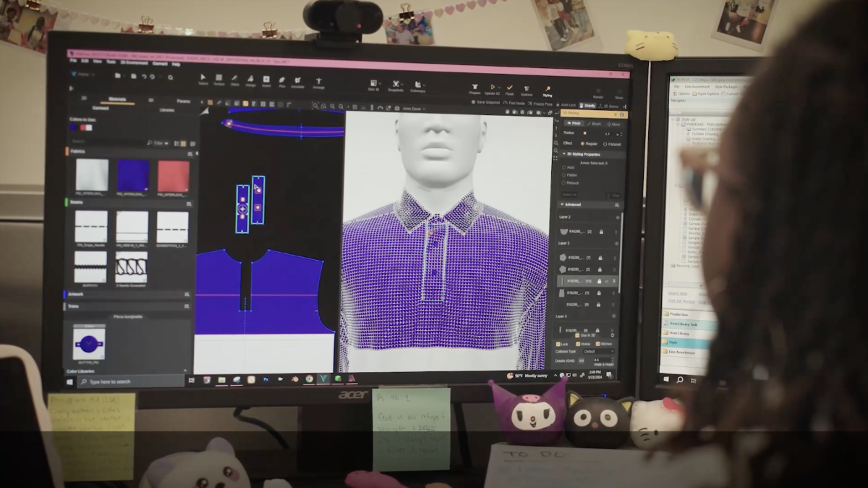Select the Flatten radio option
The image size is (868, 488).
(x=564, y=174)
